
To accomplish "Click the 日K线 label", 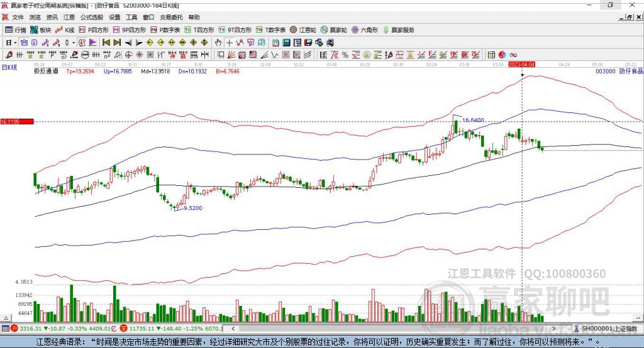I will point(9,67).
